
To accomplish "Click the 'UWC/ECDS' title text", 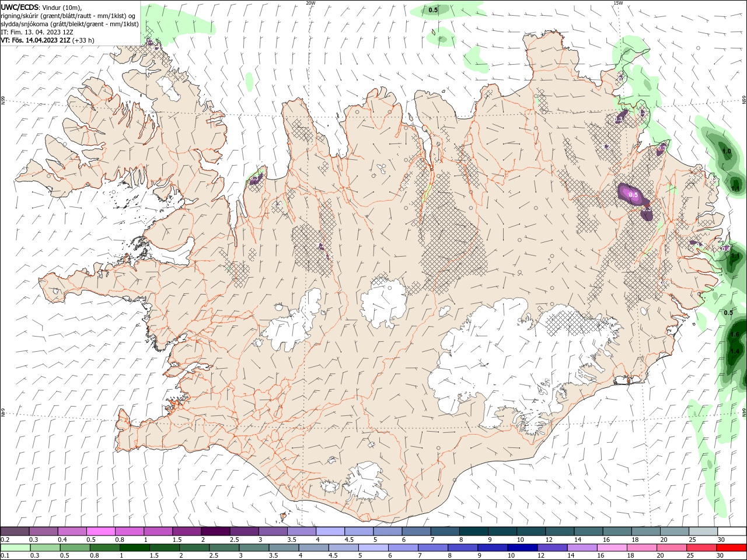I will [x=20, y=7].
